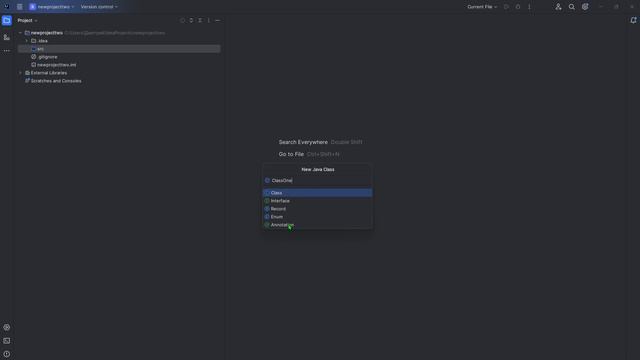
Task: Open the Problems tool window icon
Action: point(7,354)
